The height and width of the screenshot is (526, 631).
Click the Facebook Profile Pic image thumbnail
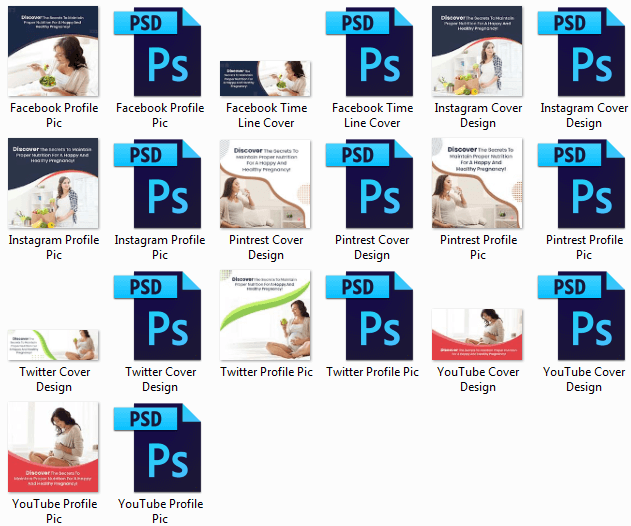pyautogui.click(x=53, y=51)
